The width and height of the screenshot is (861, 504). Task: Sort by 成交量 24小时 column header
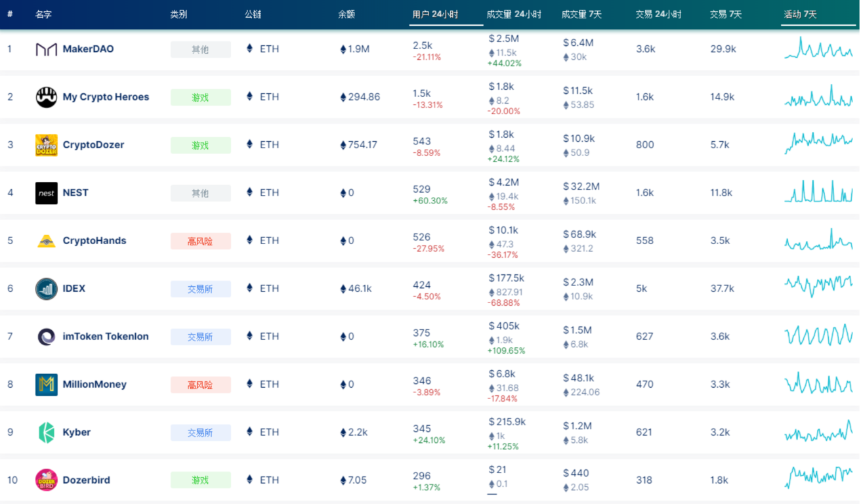coord(514,14)
